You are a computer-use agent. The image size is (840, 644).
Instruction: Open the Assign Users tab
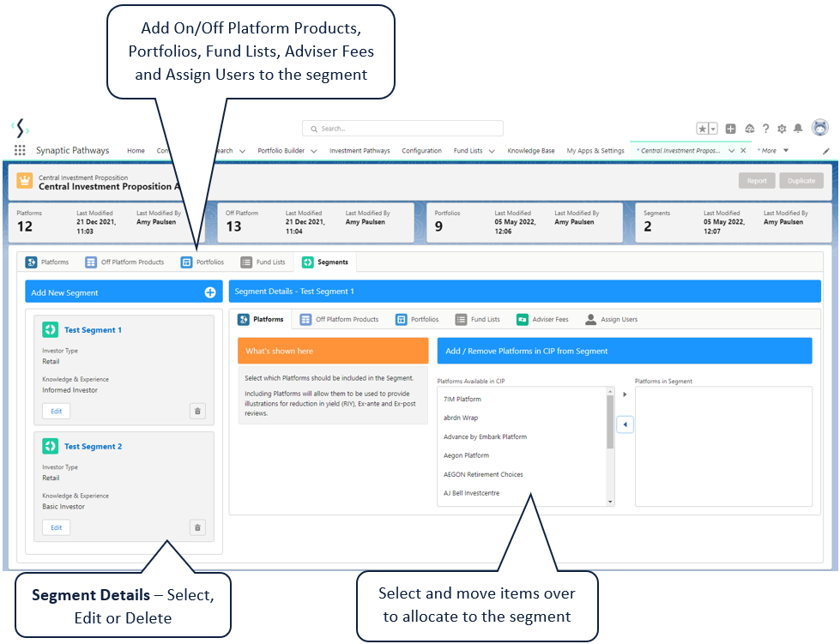pyautogui.click(x=611, y=320)
